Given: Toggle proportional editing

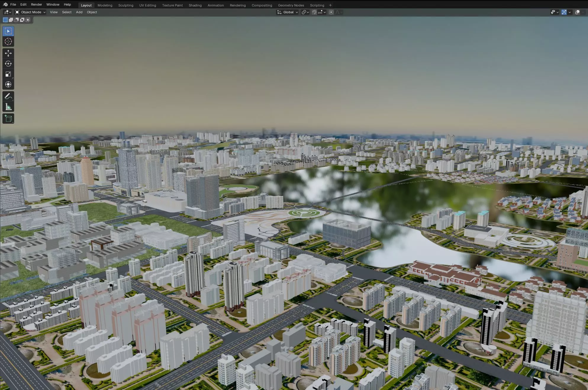Looking at the screenshot, I should [331, 12].
